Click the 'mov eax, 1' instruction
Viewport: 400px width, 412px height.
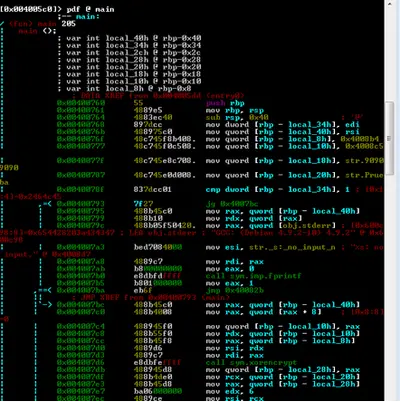230,283
